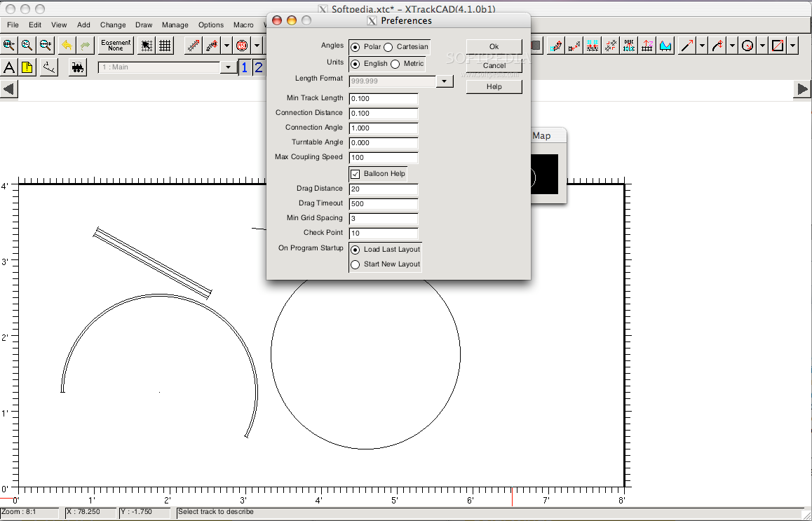Toggle the snap grid icon
The height and width of the screenshot is (521, 812).
(165, 46)
